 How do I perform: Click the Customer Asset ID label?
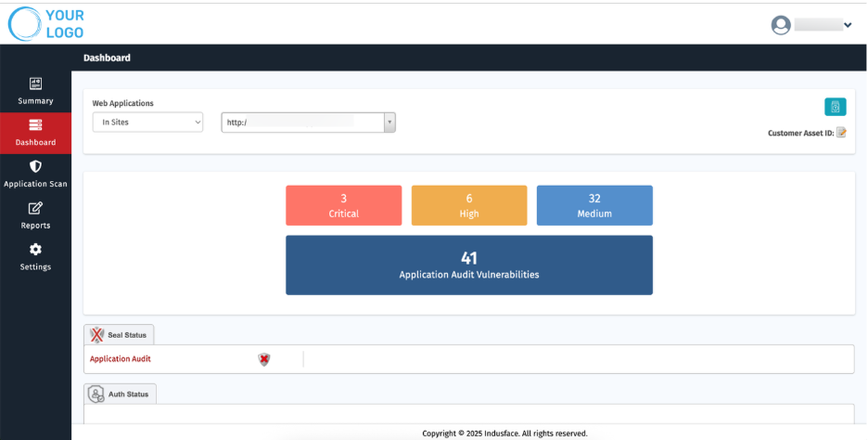[x=800, y=133]
